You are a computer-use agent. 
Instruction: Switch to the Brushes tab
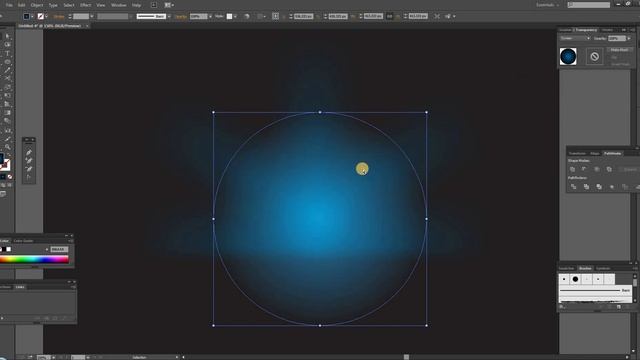click(x=585, y=268)
